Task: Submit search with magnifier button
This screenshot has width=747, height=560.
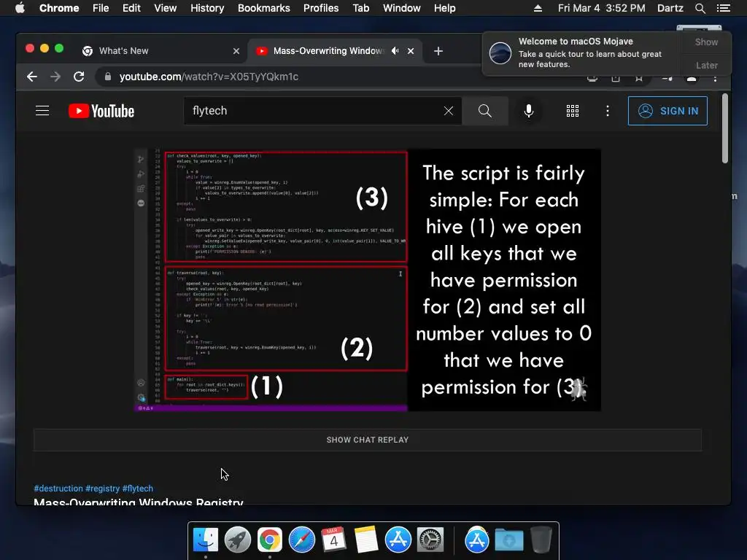Action: pos(485,111)
